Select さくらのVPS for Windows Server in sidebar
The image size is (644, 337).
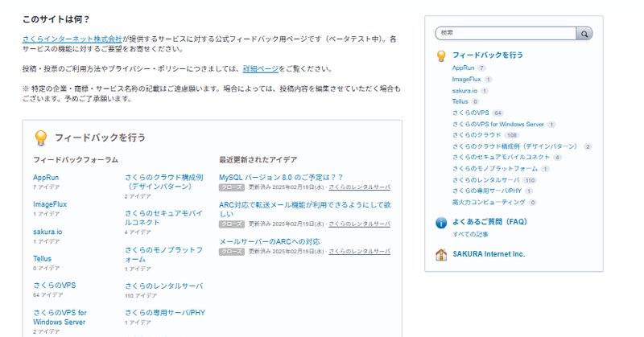498,124
